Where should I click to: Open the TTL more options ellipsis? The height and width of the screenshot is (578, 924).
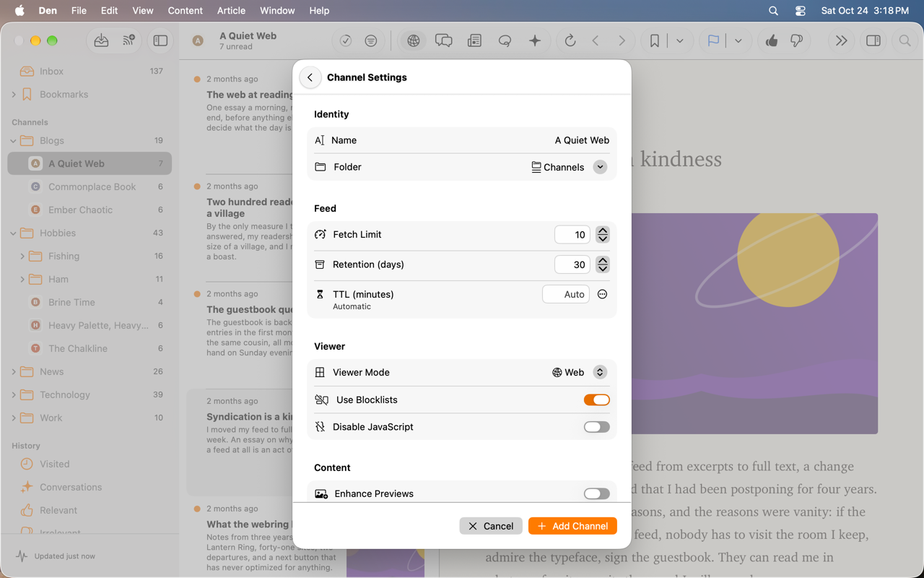[x=602, y=294]
